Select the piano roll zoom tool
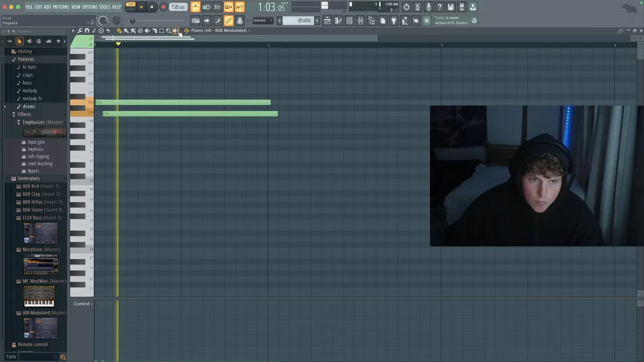Viewport: 644px width, 362px height. point(169,31)
